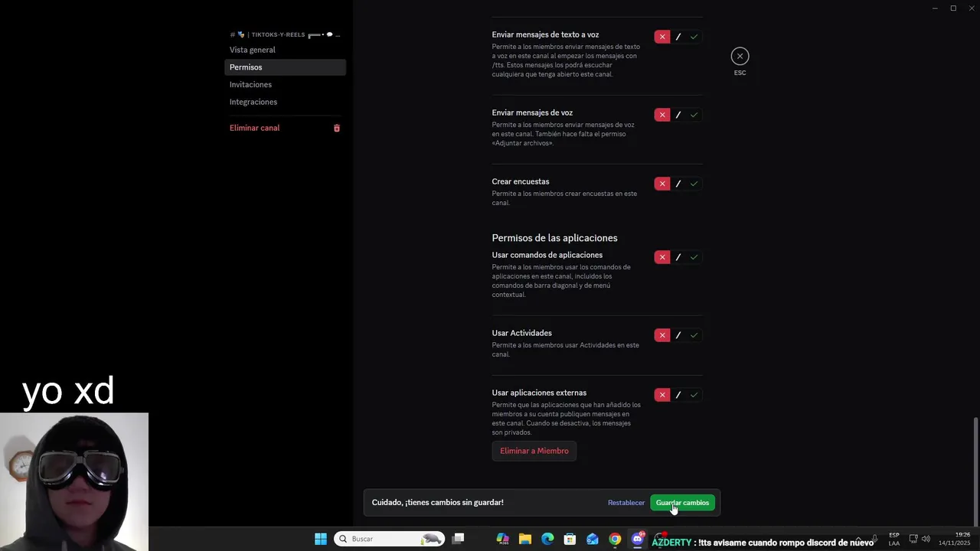Click Restablecer to reset unsaved changes
Viewport: 980px width, 551px height.
[626, 503]
